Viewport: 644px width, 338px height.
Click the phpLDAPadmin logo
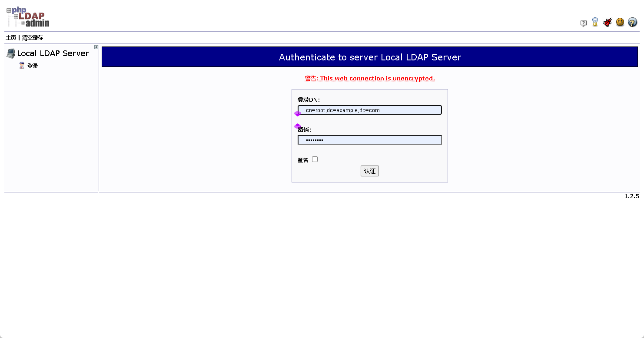click(x=28, y=17)
